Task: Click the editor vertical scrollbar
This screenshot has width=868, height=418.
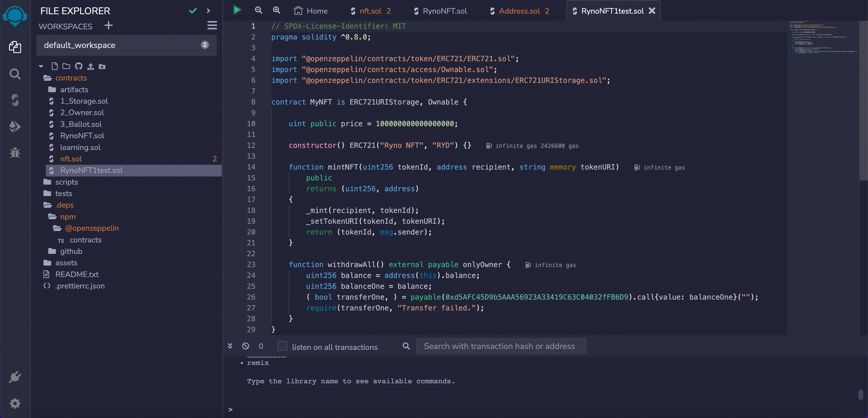Action: click(x=864, y=101)
